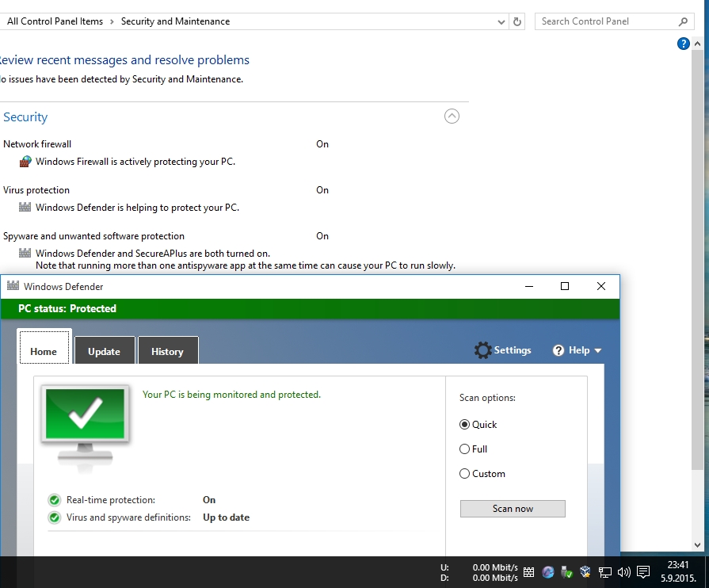Screen dimensions: 709x588
Task: Click 'Network firewall' label
Action: click(37, 144)
